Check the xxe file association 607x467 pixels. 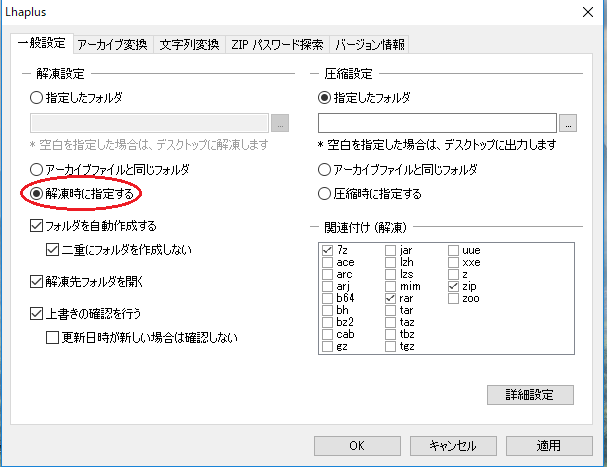pos(453,262)
